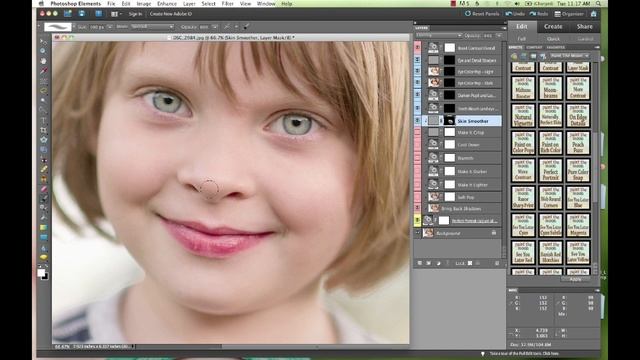Open the brush Opacity dropdown in options bar
Viewport: 640px width, 360px height.
pos(214,27)
